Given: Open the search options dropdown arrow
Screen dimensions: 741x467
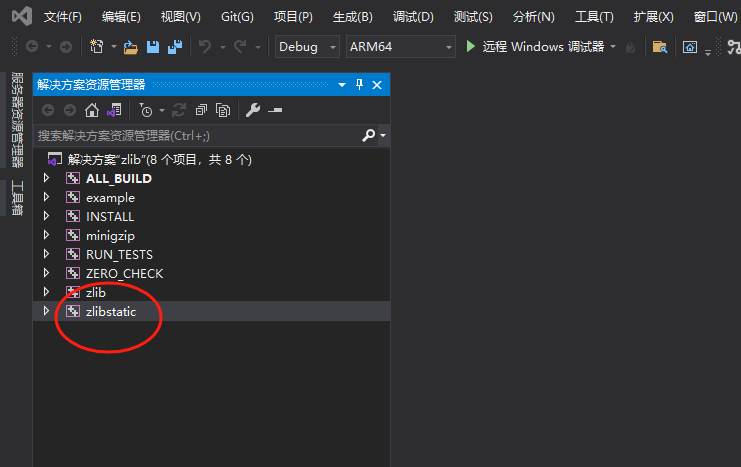Looking at the screenshot, I should (x=383, y=136).
